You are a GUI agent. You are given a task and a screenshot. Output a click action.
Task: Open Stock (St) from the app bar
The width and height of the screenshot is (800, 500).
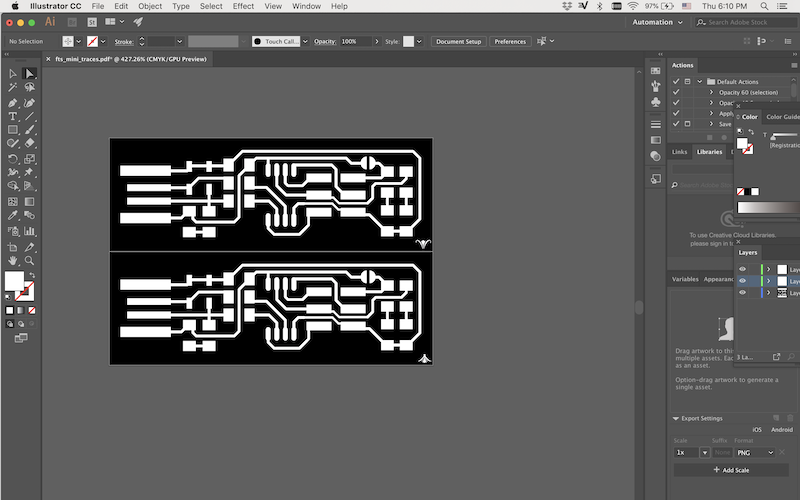[92, 22]
